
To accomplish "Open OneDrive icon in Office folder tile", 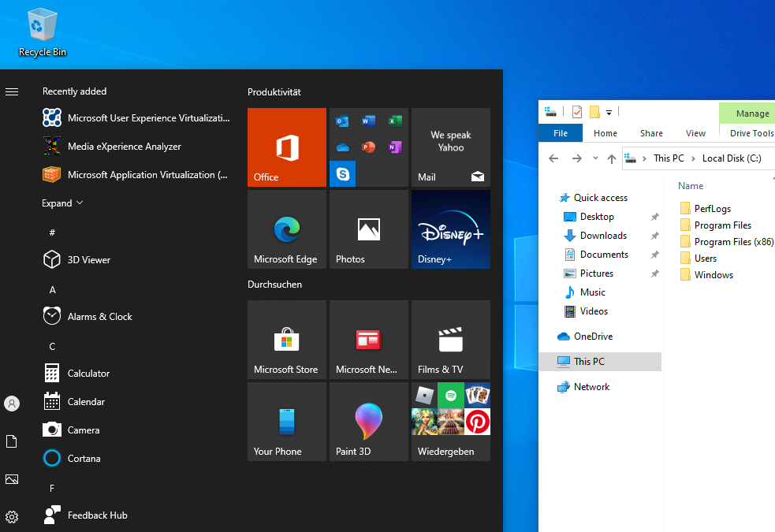I will pyautogui.click(x=342, y=147).
